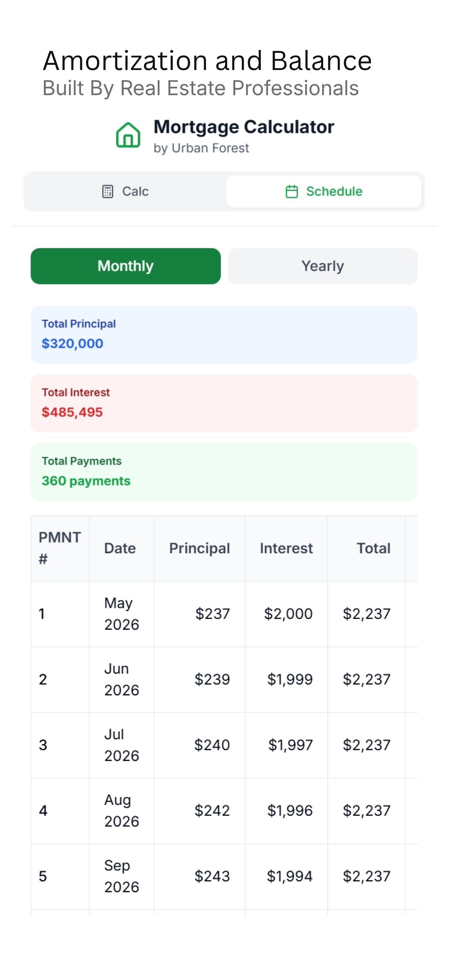Viewport: 453px width, 980px height.
Task: Click the $2,237 total in Jul 2026 row
Action: click(366, 745)
